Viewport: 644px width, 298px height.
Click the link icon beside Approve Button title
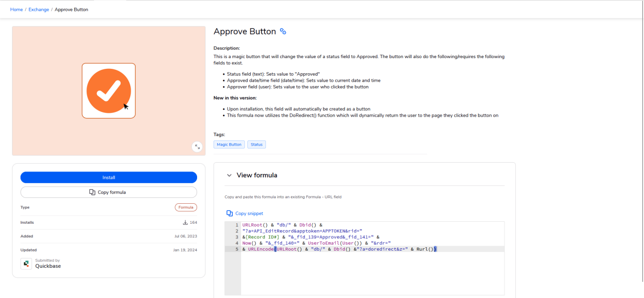click(x=283, y=31)
